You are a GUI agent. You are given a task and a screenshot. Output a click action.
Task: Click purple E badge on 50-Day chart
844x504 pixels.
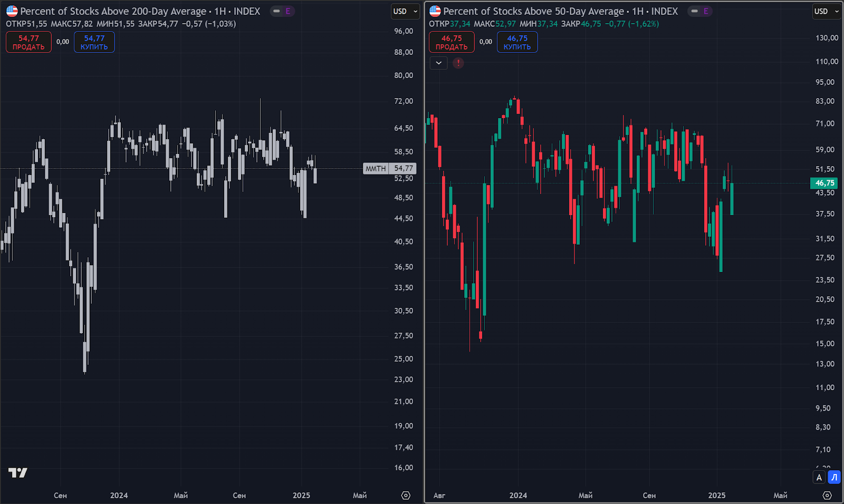tap(706, 11)
